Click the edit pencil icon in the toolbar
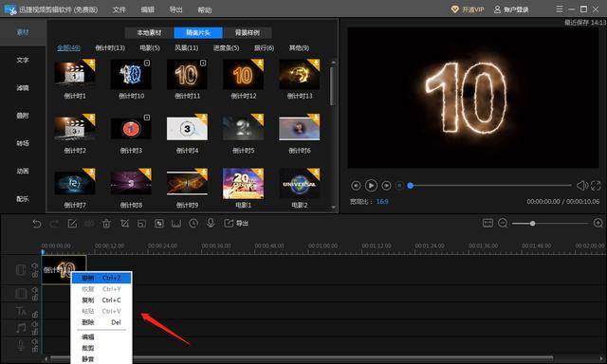The image size is (607, 364). pos(72,224)
